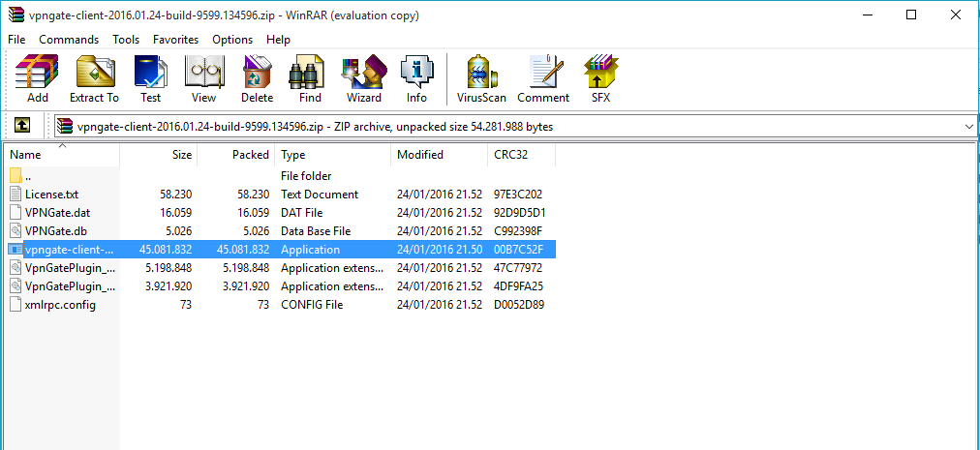Sort by the Name column header
The height and width of the screenshot is (450, 980).
62,155
